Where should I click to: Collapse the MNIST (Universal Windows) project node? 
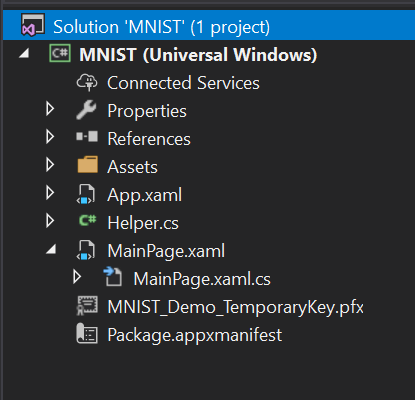(x=24, y=53)
